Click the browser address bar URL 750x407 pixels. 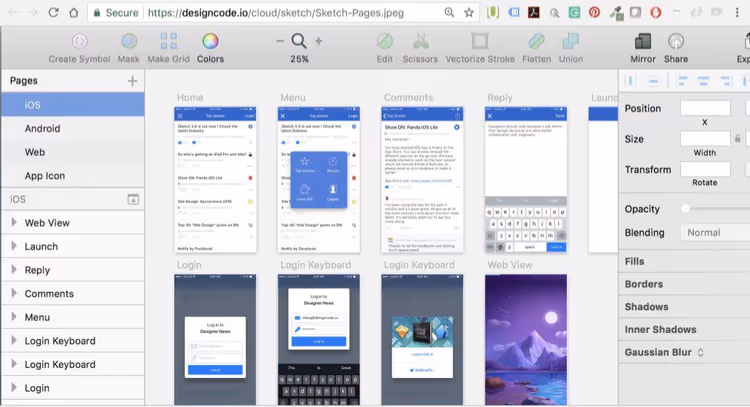pyautogui.click(x=276, y=13)
